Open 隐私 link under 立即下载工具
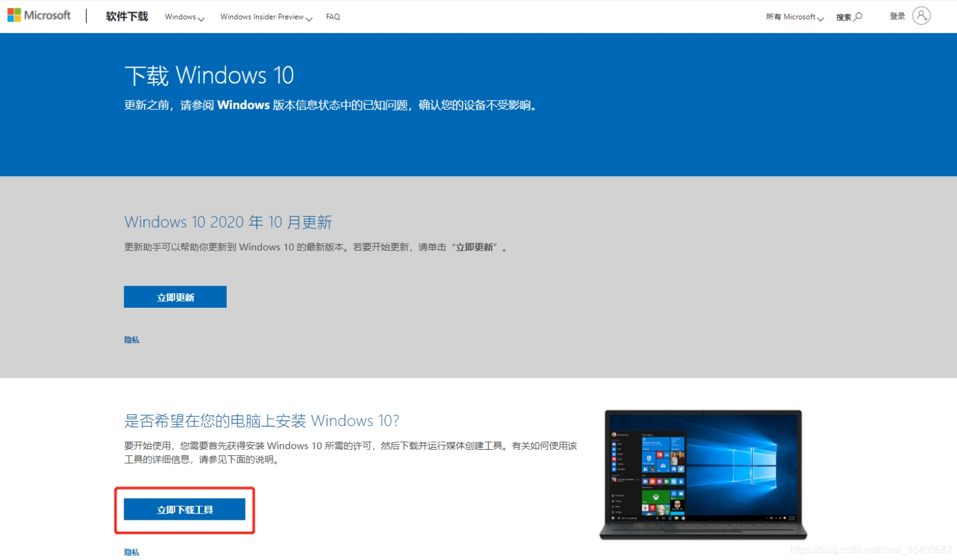 [x=132, y=552]
